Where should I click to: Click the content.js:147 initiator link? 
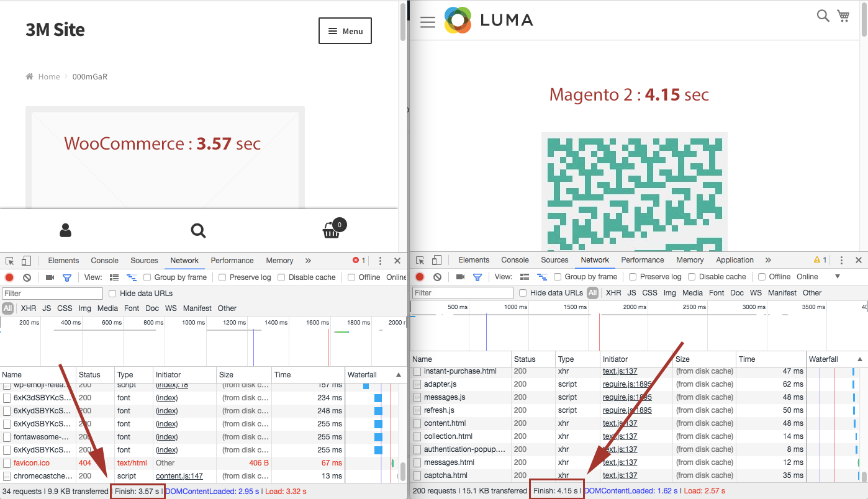click(179, 476)
